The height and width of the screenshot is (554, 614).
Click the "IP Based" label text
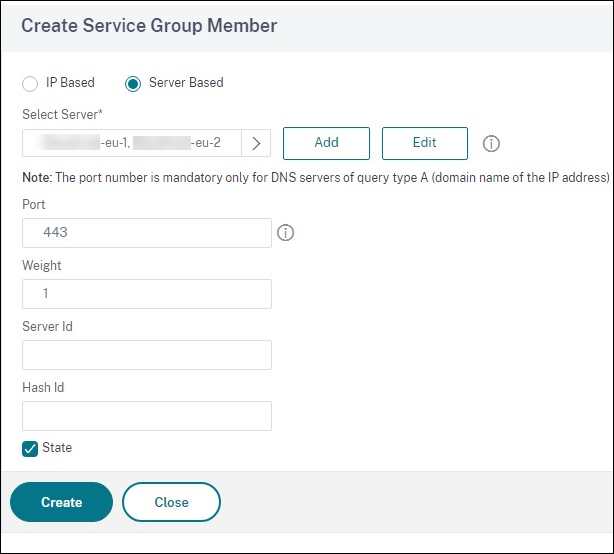point(70,82)
